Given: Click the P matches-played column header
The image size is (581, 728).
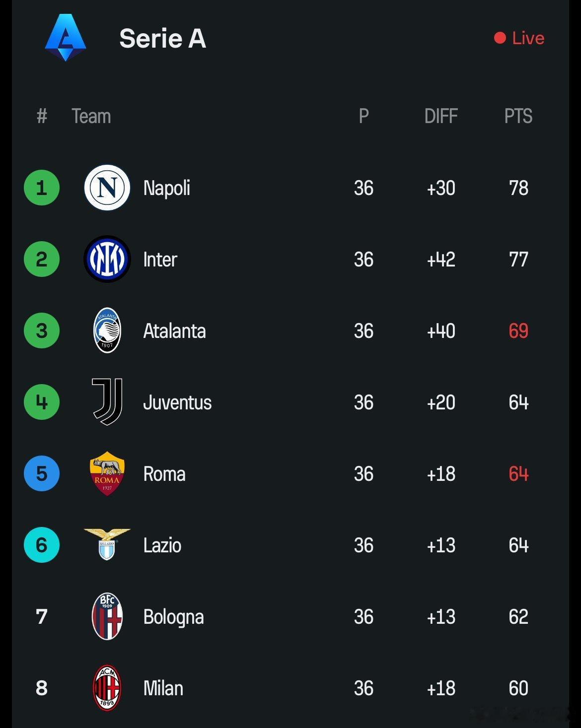Looking at the screenshot, I should [x=364, y=116].
